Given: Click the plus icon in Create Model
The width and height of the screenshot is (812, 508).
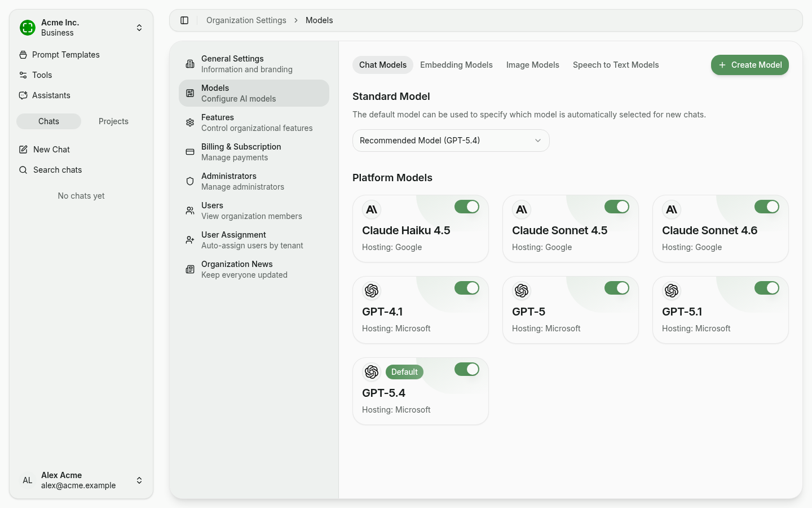Looking at the screenshot, I should [722, 65].
